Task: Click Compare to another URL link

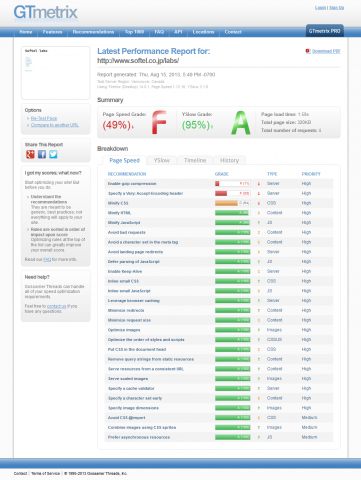Action: point(55,125)
